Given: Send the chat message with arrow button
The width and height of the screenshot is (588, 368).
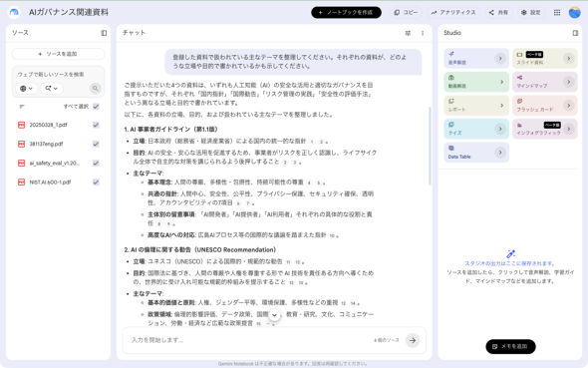Looking at the screenshot, I should 413,340.
